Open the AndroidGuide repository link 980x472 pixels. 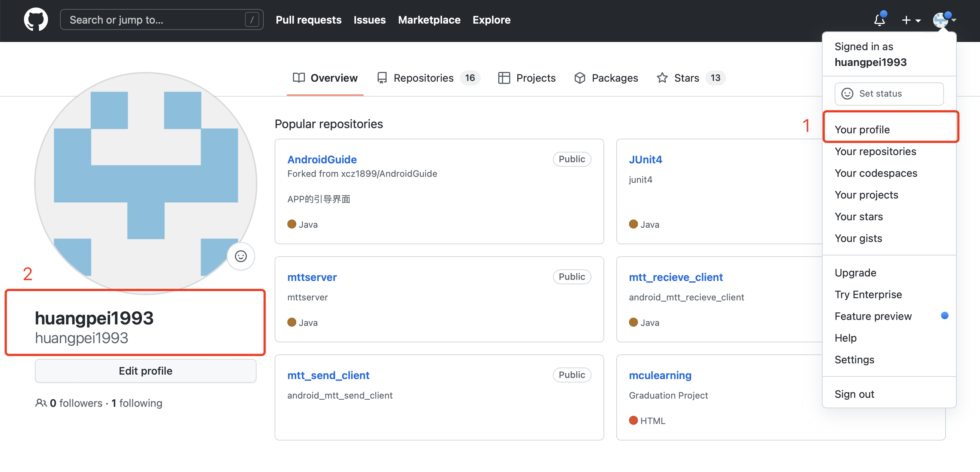point(322,159)
